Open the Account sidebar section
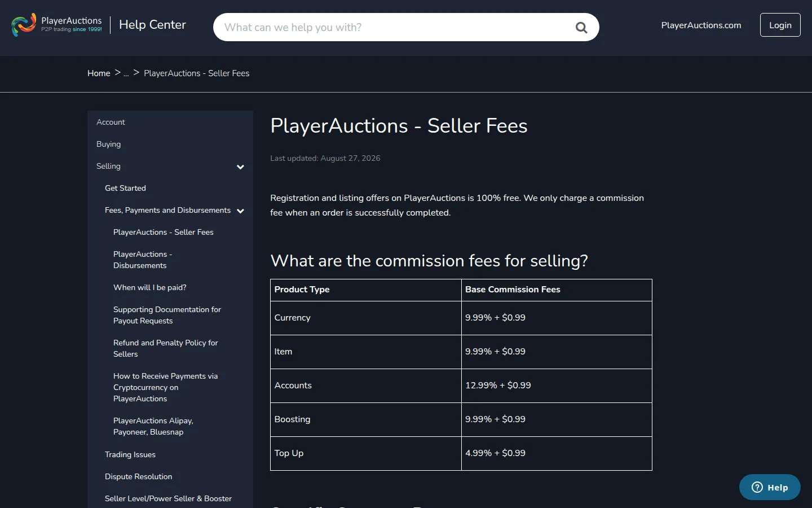The width and height of the screenshot is (812, 508). point(111,122)
